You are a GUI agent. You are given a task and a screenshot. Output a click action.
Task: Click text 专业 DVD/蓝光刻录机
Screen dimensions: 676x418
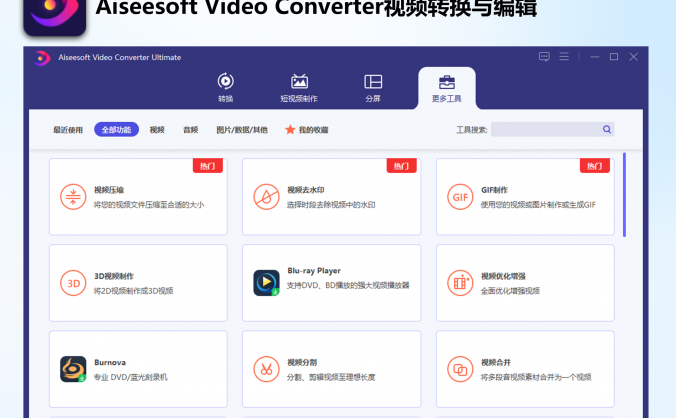(131, 377)
